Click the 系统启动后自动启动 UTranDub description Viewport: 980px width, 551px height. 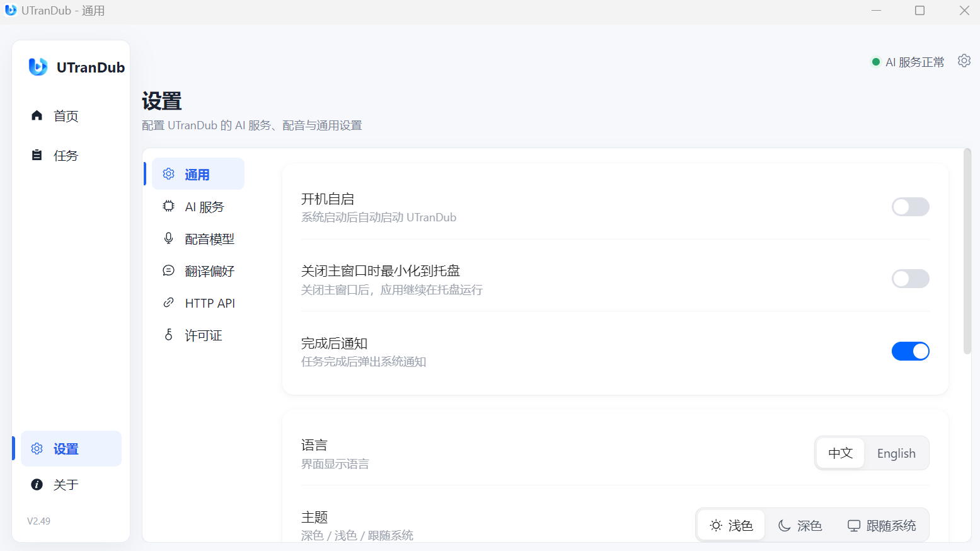379,217
